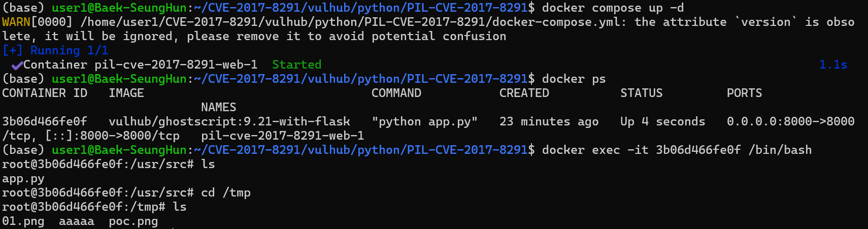The image size is (868, 229).
Task: Click the CREATED column header
Action: tap(524, 93)
